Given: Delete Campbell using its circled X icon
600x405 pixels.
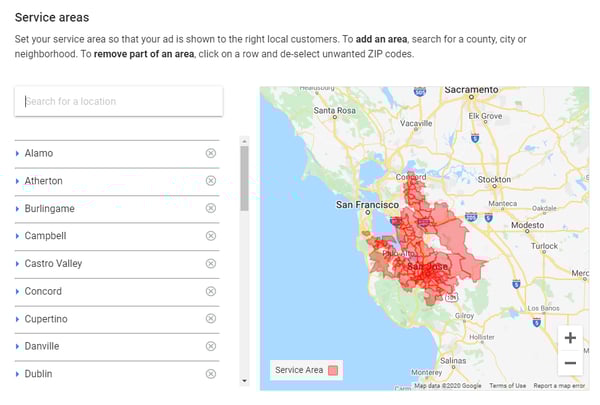Looking at the screenshot, I should click(210, 236).
